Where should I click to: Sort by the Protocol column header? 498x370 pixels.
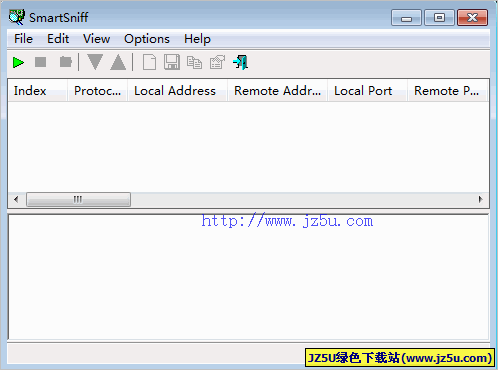point(97,91)
